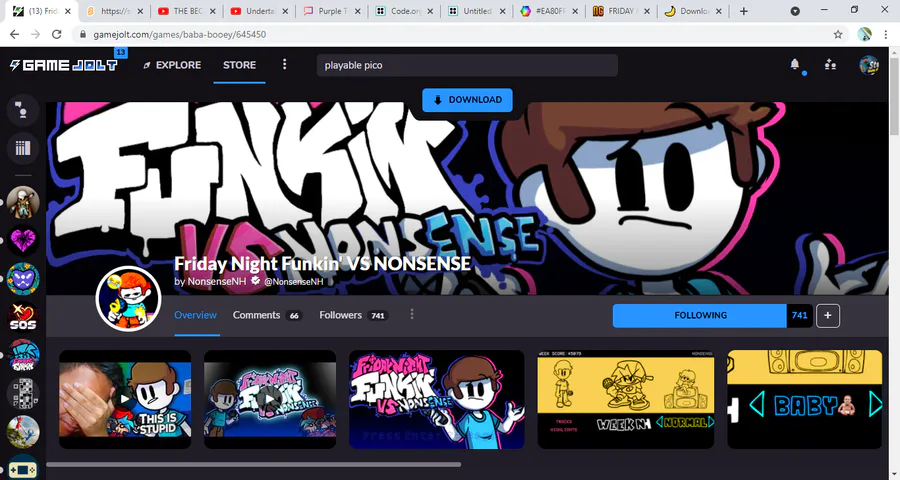Image resolution: width=900 pixels, height=480 pixels.
Task: Open the NonsenseNH developer link
Action: point(216,281)
